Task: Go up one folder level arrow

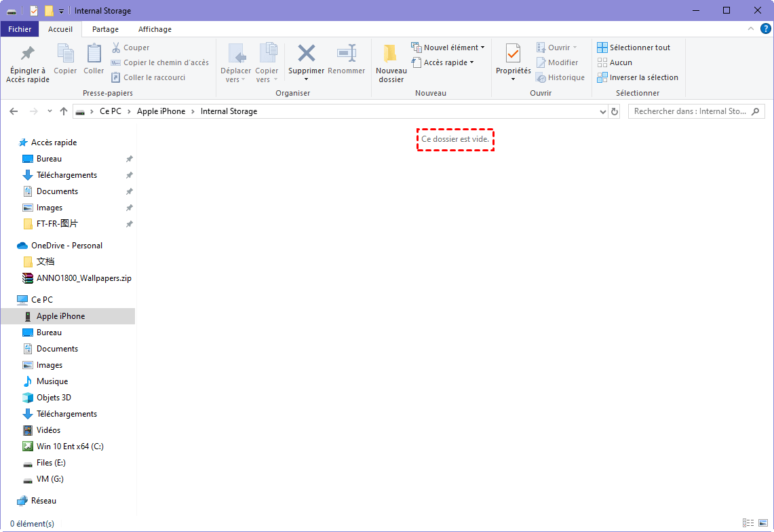Action: [64, 111]
